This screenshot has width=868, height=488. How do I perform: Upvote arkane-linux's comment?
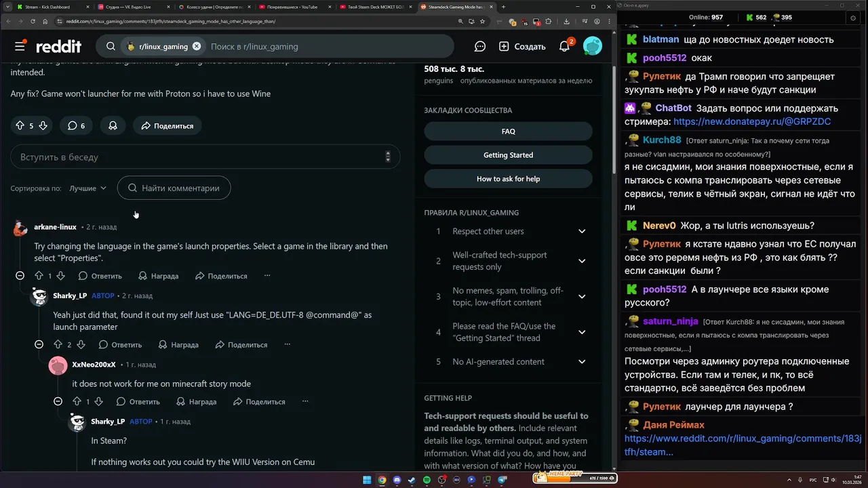tap(39, 276)
